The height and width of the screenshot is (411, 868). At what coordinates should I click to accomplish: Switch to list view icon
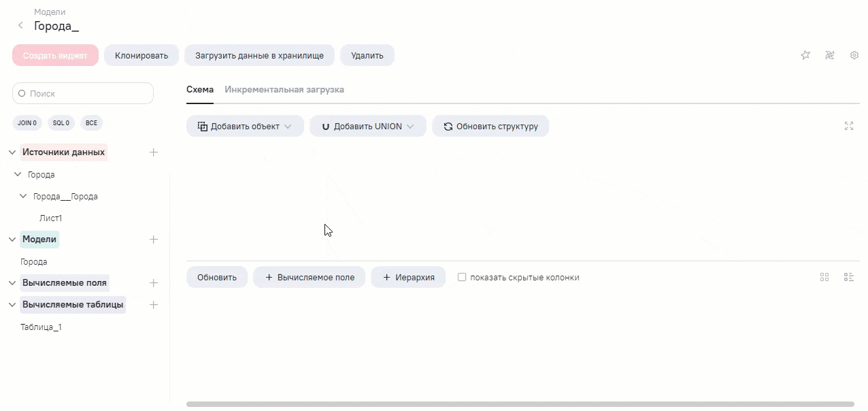click(849, 277)
